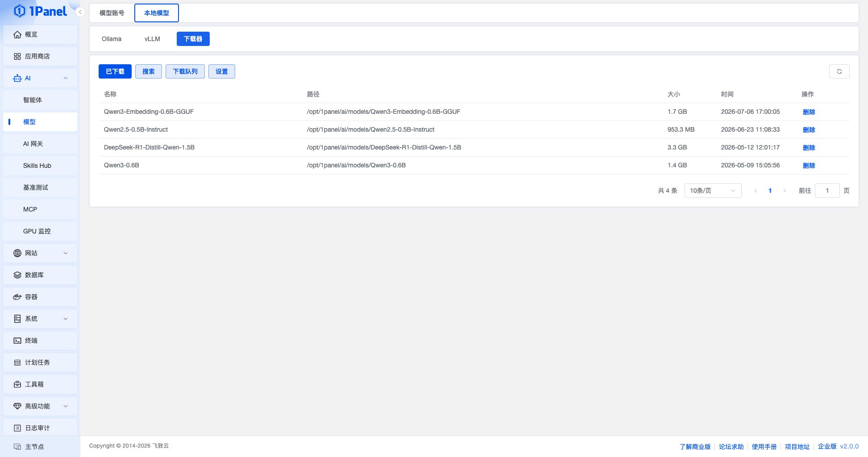This screenshot has height=457, width=868.
Task: Click the AI robot icon in sidebar
Action: point(17,78)
